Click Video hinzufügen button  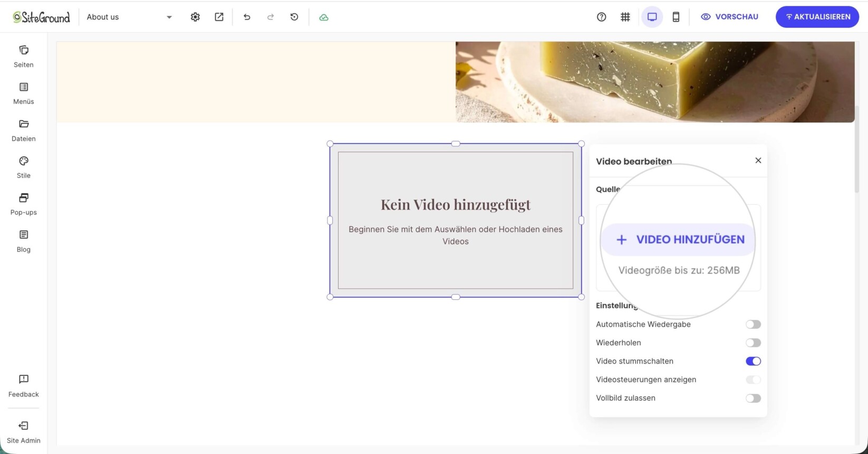679,240
